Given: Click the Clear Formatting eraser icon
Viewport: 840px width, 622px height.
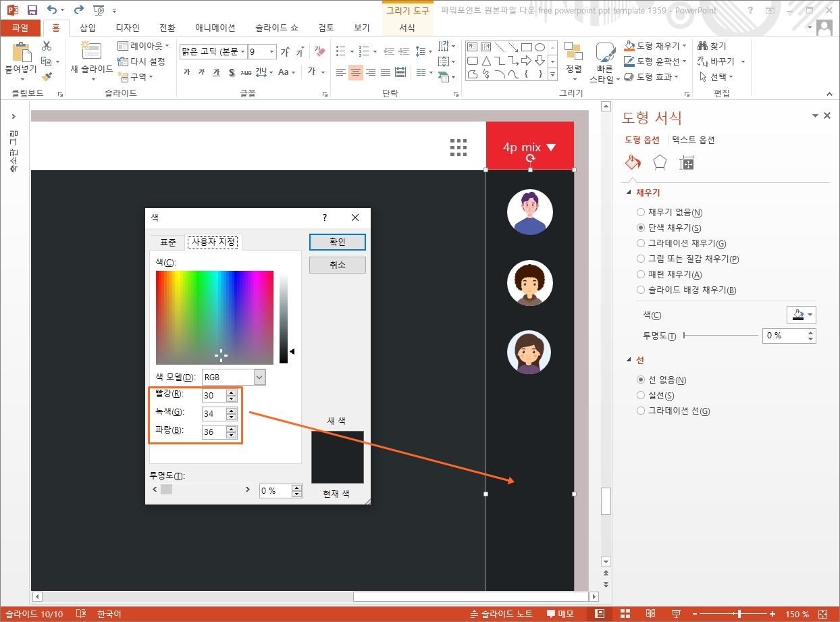Looking at the screenshot, I should click(320, 51).
